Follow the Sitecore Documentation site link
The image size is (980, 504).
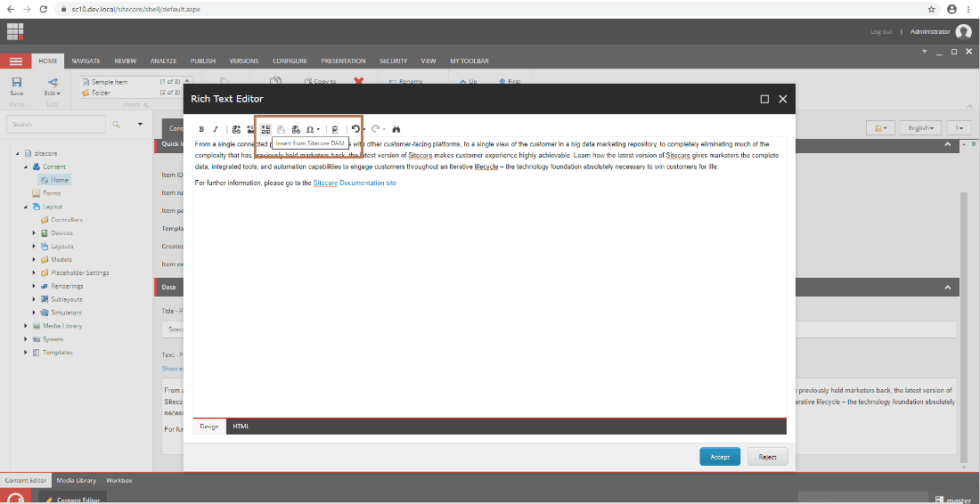(x=355, y=183)
